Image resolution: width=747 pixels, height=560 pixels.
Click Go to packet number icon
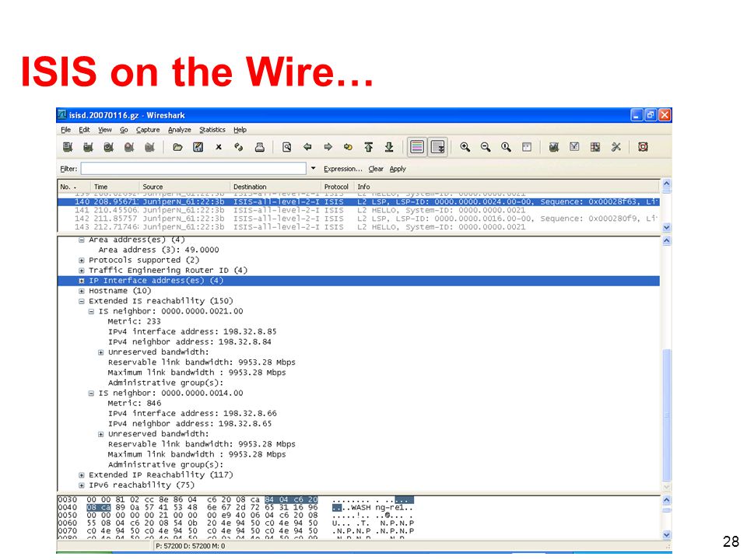pos(349,147)
